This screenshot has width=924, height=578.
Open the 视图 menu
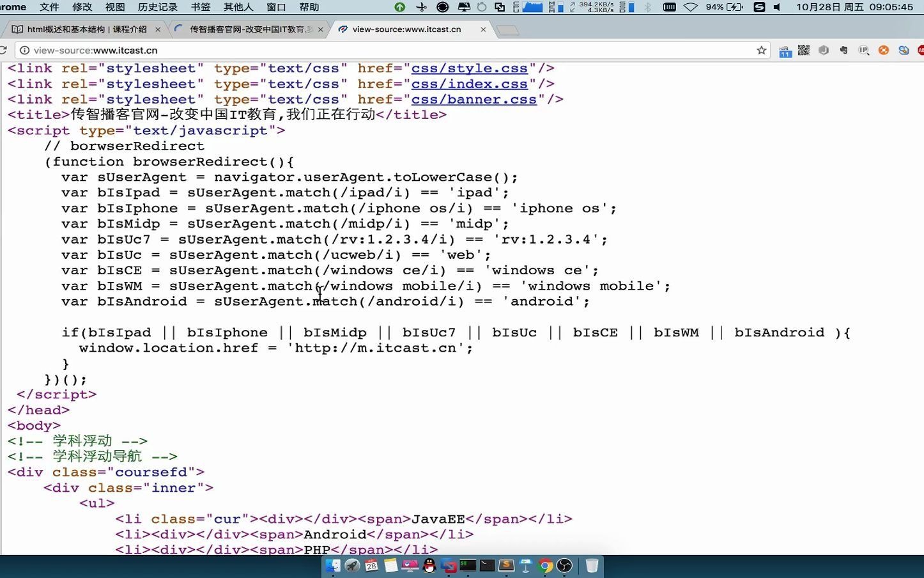[115, 7]
